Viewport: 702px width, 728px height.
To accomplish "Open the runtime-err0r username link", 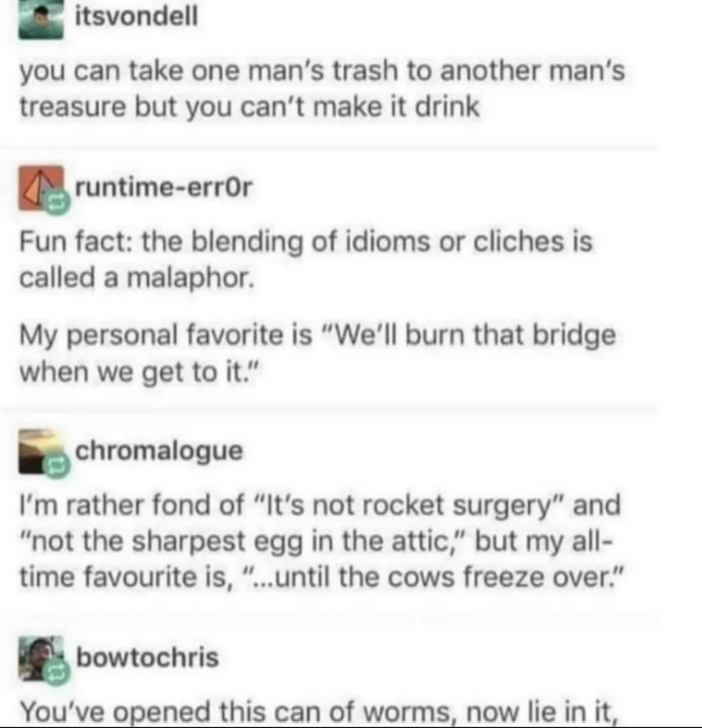I will pyautogui.click(x=164, y=187).
